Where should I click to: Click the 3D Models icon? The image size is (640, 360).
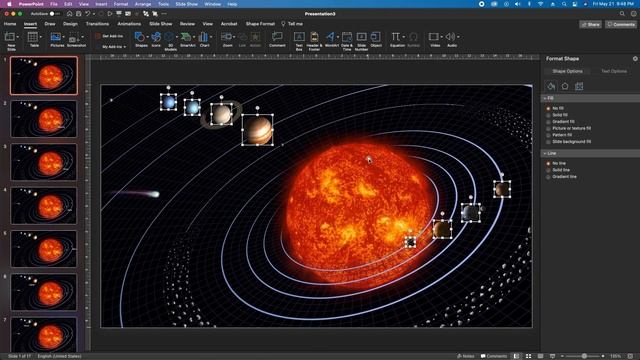[x=169, y=37]
